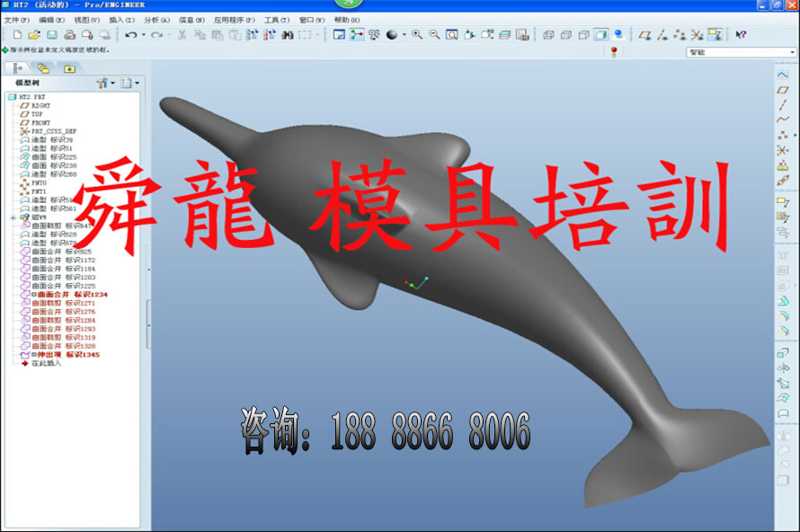The height and width of the screenshot is (532, 800).
Task: Collapse the navigator panel with sash handle
Action: 148,324
